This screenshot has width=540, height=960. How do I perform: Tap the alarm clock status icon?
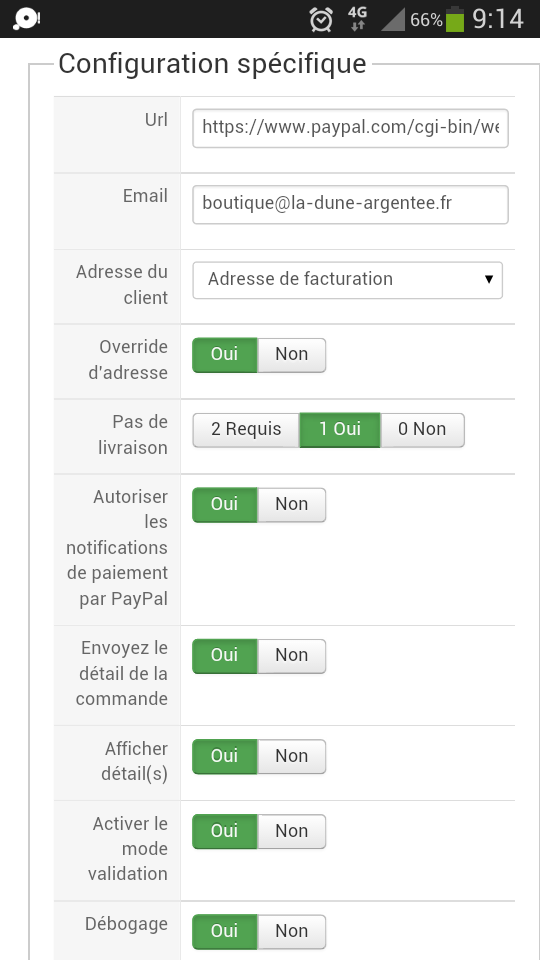[321, 19]
